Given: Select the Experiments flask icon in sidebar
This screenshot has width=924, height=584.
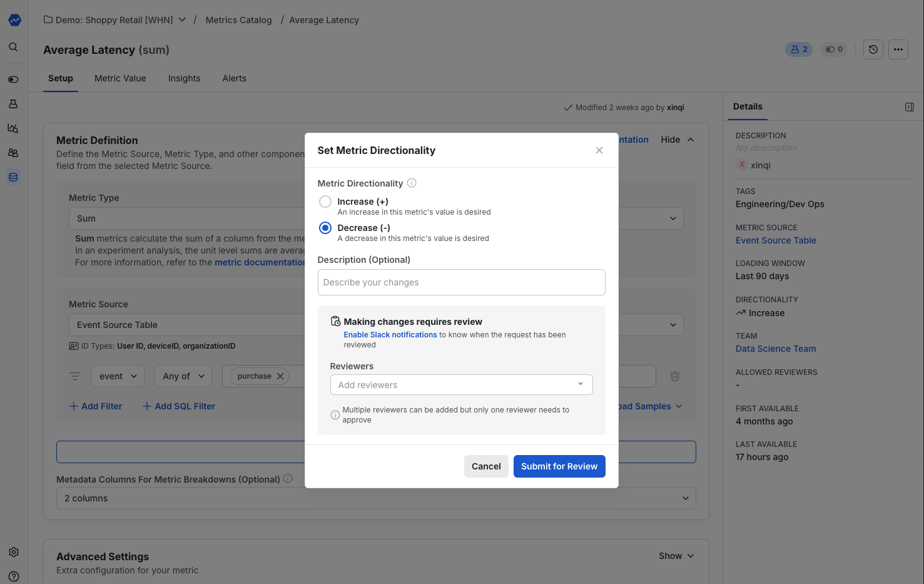Looking at the screenshot, I should point(13,104).
